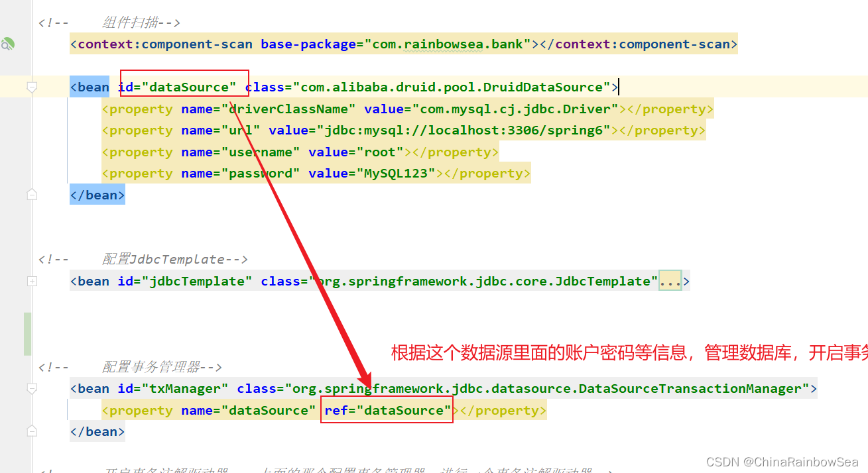Click the "driverClassName" property name
The width and height of the screenshot is (868, 473).
click(288, 109)
